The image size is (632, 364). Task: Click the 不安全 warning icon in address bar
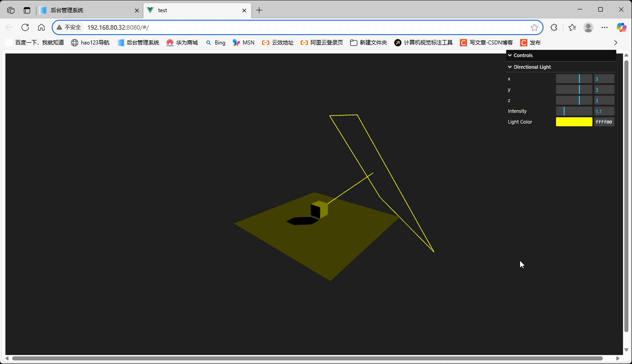coord(59,27)
